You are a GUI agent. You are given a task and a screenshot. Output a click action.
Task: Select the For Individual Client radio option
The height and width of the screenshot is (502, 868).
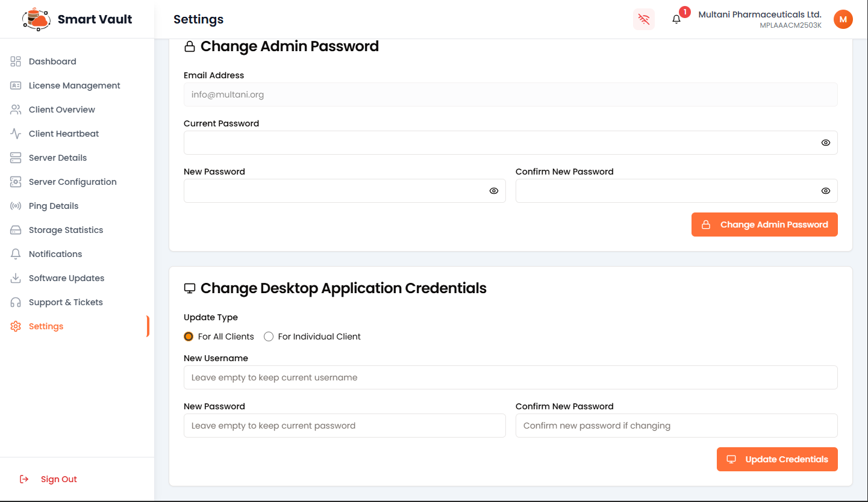[x=269, y=336]
